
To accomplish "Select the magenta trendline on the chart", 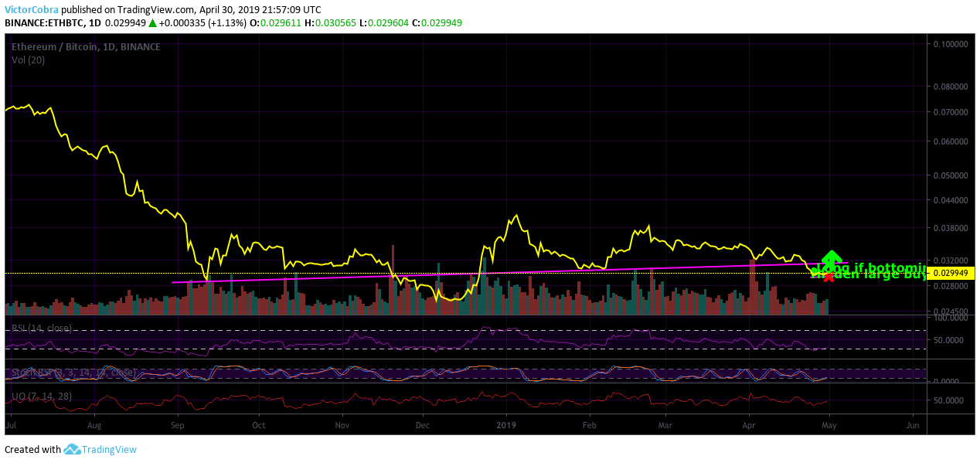I will point(510,272).
